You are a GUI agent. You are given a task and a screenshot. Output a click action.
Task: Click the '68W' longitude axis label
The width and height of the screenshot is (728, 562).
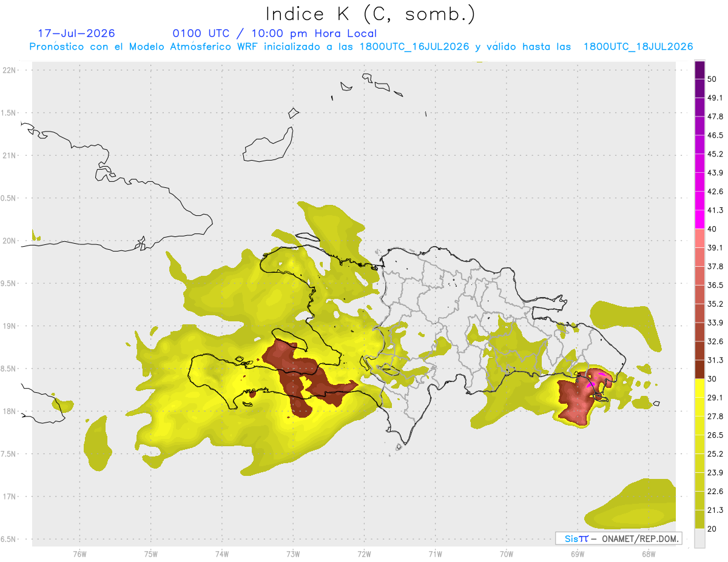pyautogui.click(x=649, y=554)
